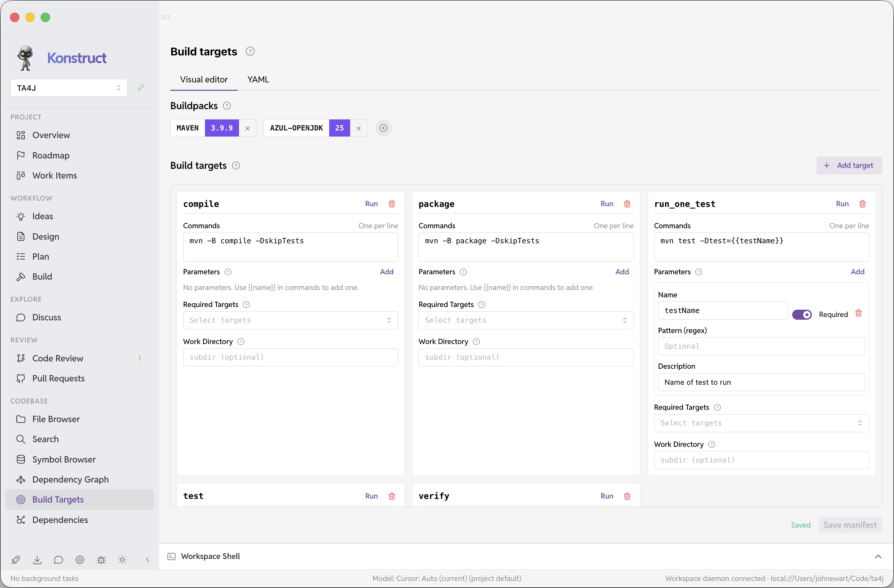Run the package target
Viewport: 894px width, 588px height.
coord(607,204)
